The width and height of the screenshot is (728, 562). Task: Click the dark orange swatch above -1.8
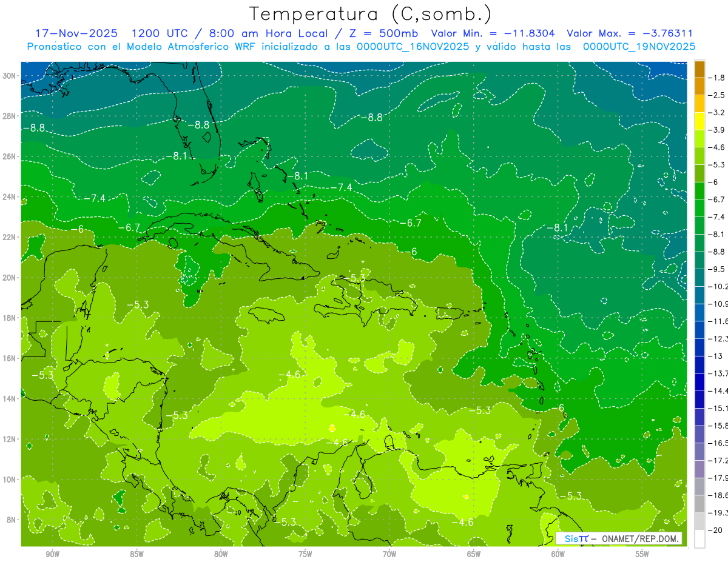[699, 69]
